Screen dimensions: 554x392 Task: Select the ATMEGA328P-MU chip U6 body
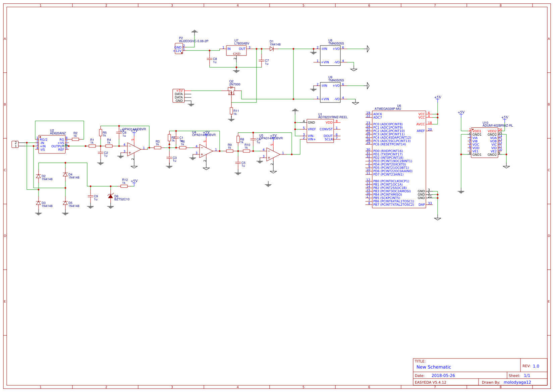tap(399, 159)
